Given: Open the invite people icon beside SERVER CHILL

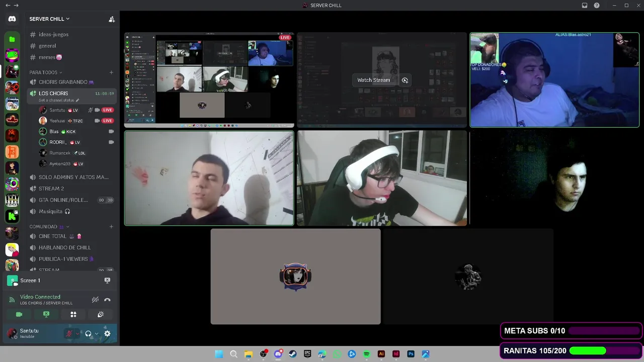Looking at the screenshot, I should coord(112,19).
